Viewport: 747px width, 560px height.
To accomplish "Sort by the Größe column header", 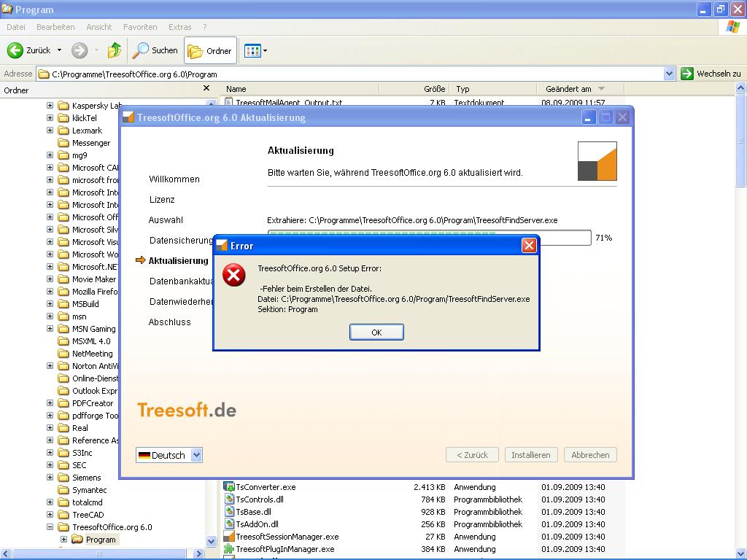I will pos(414,89).
